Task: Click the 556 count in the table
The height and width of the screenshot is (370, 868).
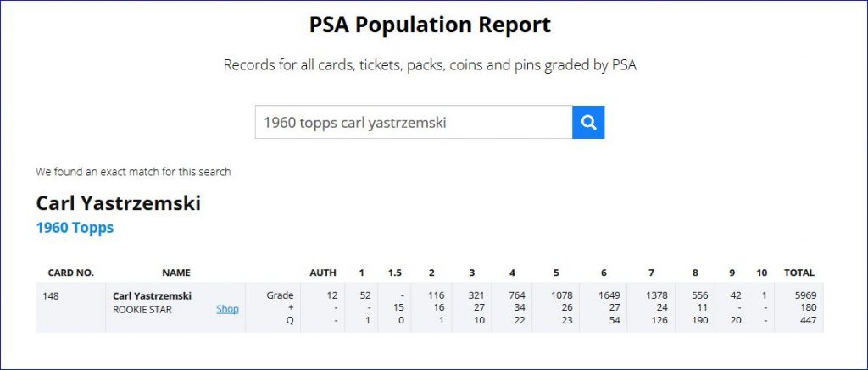Action: (x=698, y=295)
